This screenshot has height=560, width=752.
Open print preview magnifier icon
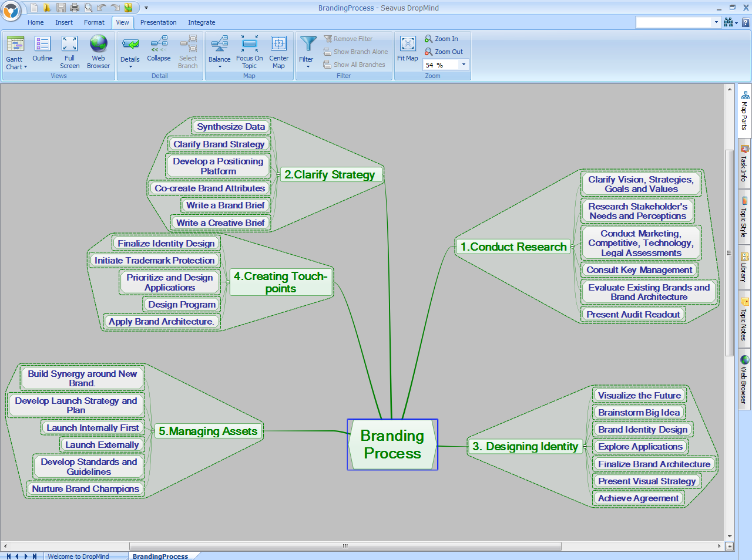coord(88,8)
